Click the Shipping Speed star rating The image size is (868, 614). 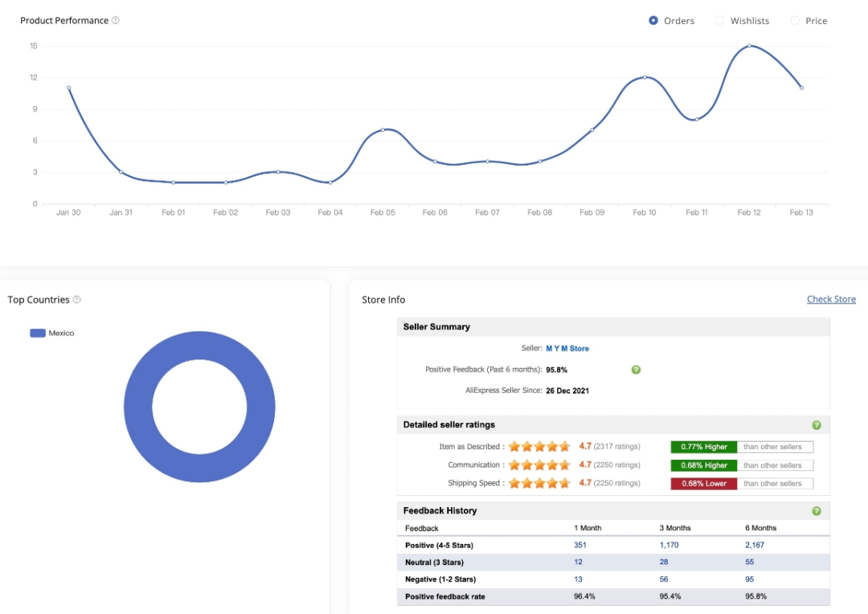coord(539,484)
